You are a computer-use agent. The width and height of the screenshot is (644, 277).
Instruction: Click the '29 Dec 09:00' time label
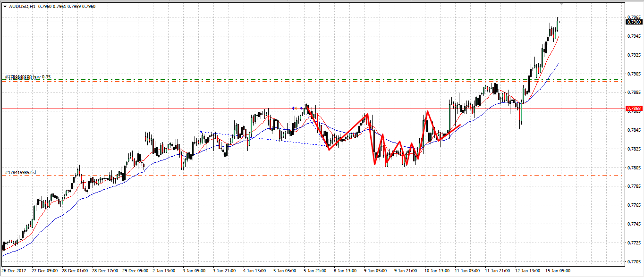tap(135, 271)
